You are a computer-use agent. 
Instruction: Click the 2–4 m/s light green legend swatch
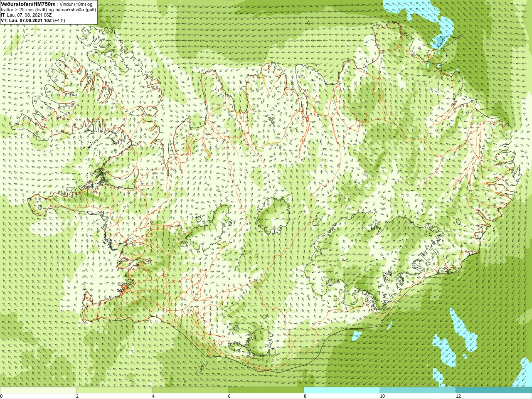114,390
